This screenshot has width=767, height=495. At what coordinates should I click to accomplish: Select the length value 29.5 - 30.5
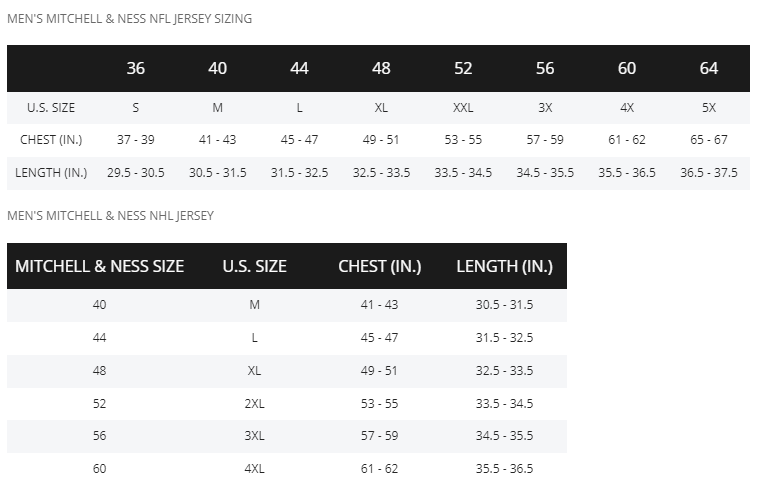coord(135,173)
